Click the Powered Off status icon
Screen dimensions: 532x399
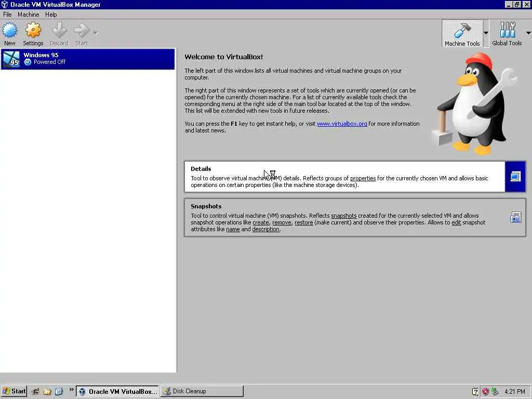tap(28, 62)
